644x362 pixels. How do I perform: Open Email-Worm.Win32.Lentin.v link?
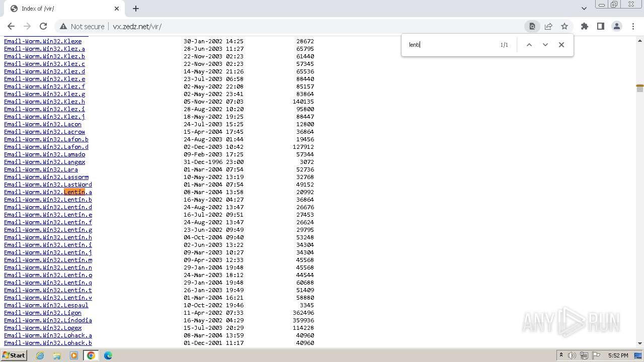48,298
